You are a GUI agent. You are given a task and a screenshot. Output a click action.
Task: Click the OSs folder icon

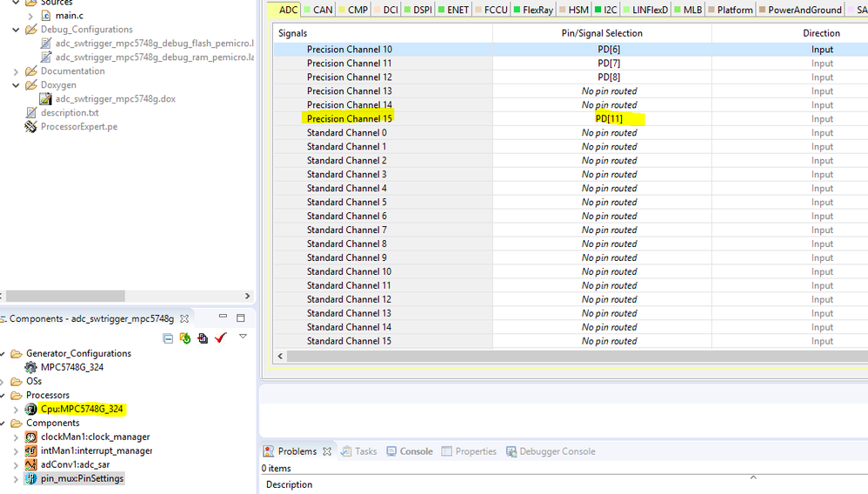pyautogui.click(x=17, y=382)
